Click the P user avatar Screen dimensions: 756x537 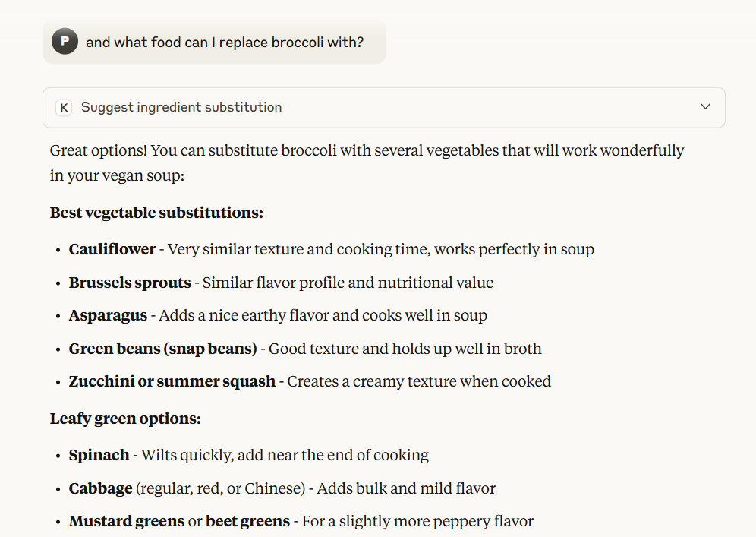coord(65,41)
